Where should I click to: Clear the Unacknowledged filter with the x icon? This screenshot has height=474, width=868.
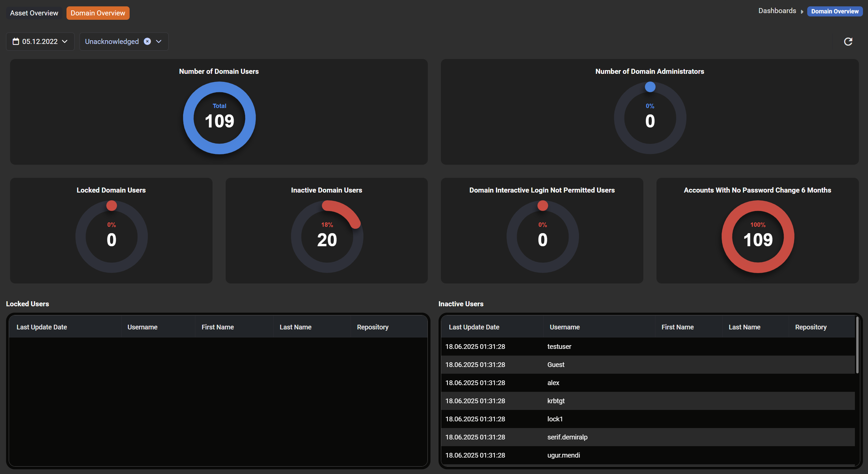(147, 41)
